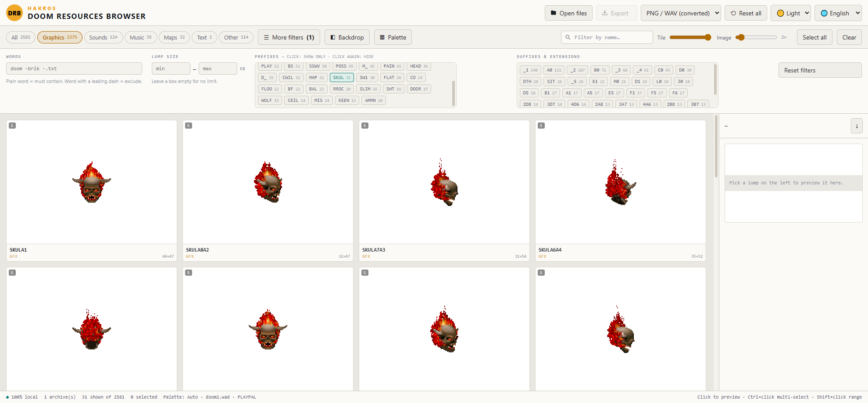Select the Graphics category tab
The width and height of the screenshot is (868, 403).
[x=60, y=37]
